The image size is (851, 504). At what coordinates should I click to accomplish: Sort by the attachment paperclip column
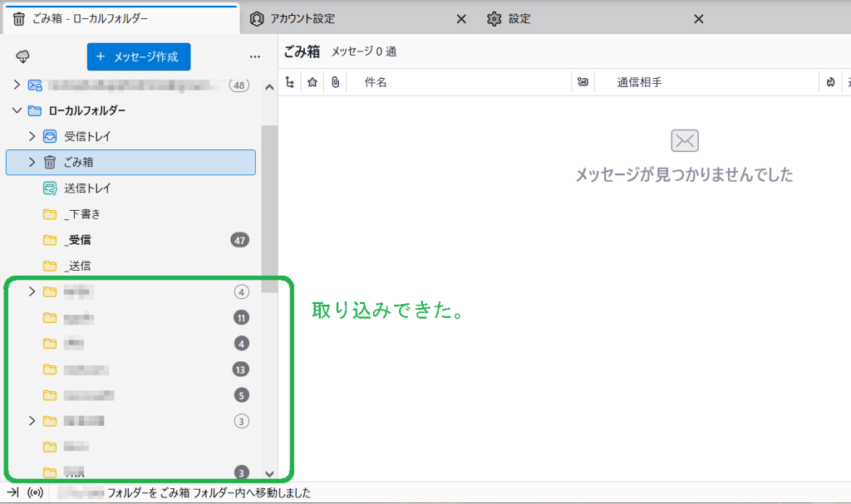[335, 82]
